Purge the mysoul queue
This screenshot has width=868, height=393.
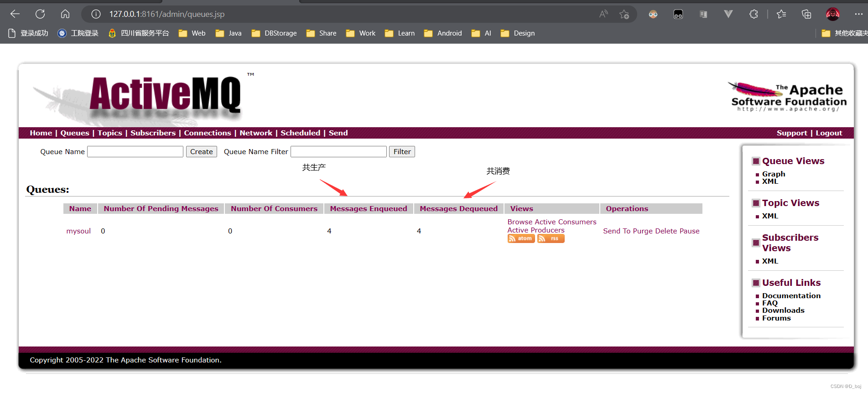point(643,231)
